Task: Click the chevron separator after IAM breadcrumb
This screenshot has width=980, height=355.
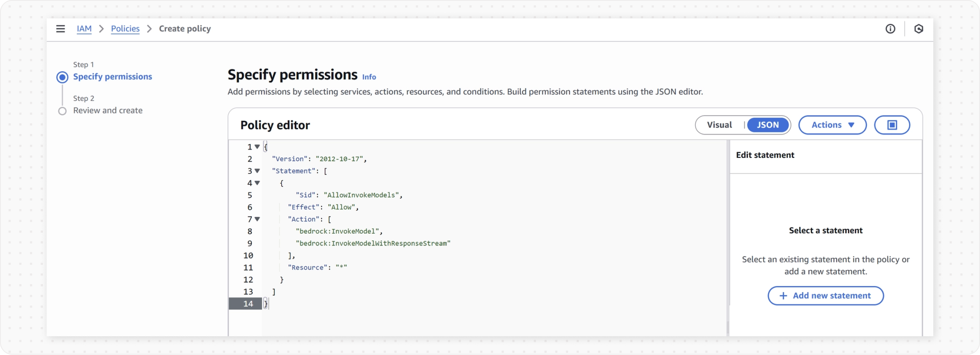Action: tap(101, 29)
